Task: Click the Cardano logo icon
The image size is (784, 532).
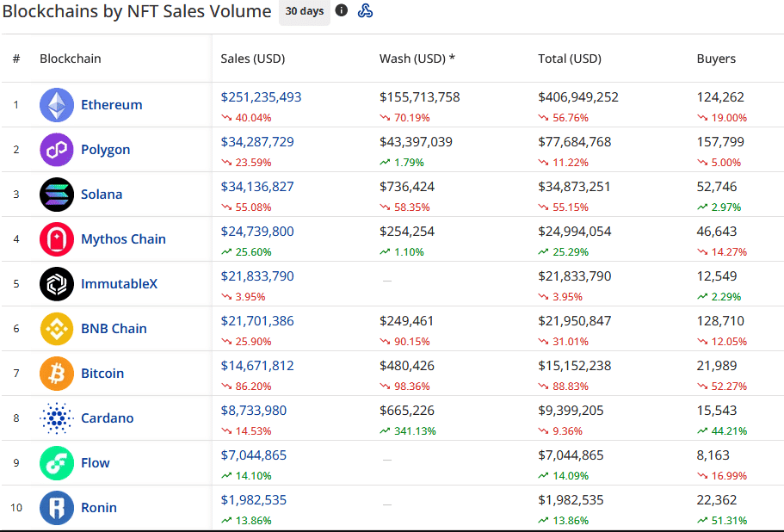Action: click(57, 418)
